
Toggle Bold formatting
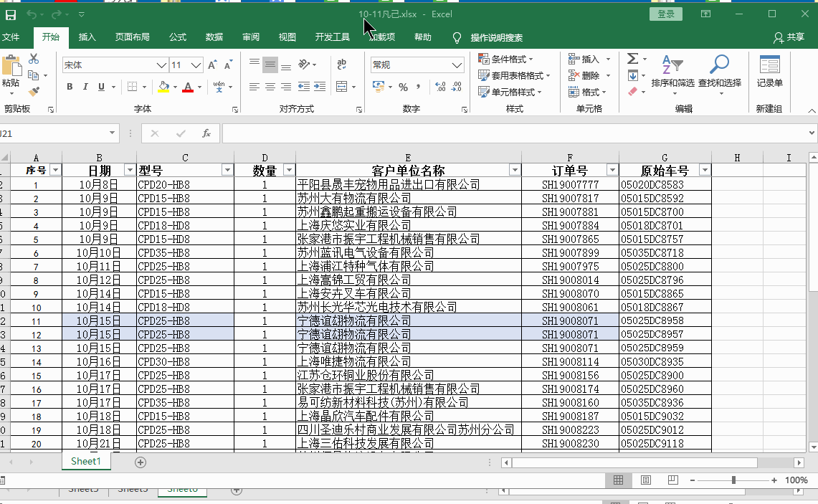[x=70, y=87]
